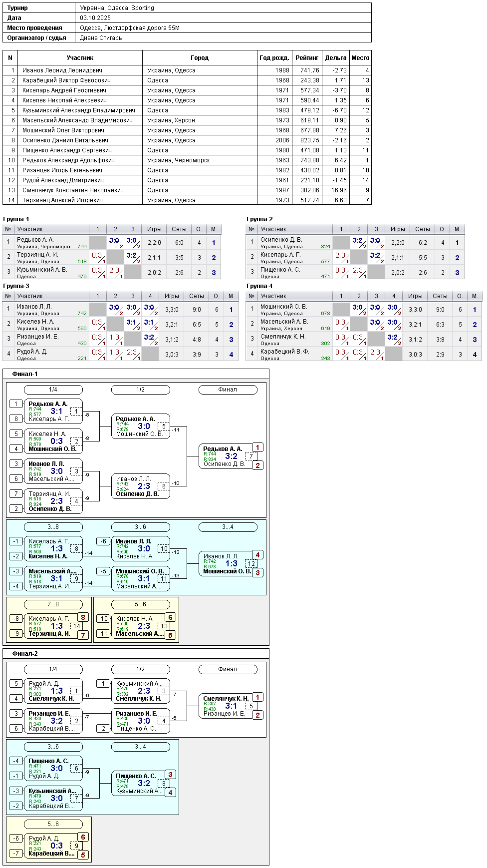Image resolution: width=487 pixels, height=868 pixels.
Task: Click the participant 'Осипенко Даниил Витальевич'
Action: [65, 140]
